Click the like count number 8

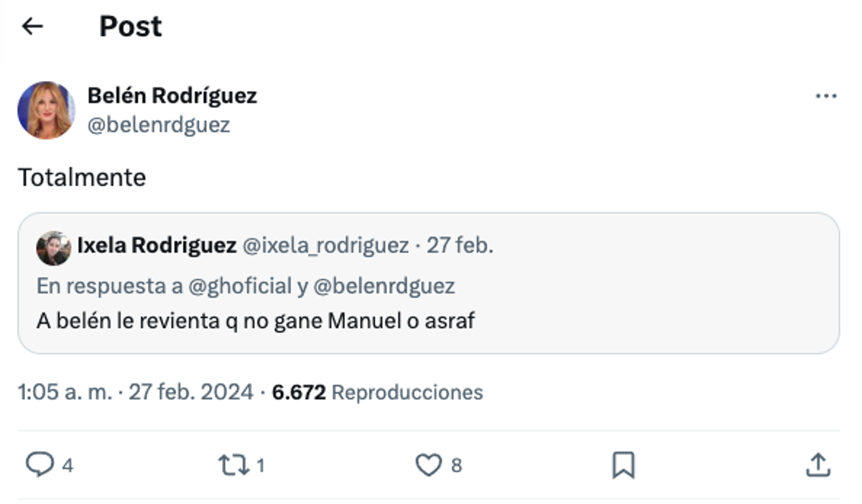456,466
